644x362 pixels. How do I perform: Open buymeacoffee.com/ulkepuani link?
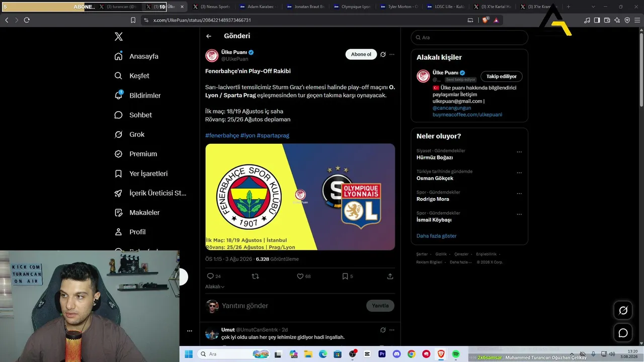[467, 115]
